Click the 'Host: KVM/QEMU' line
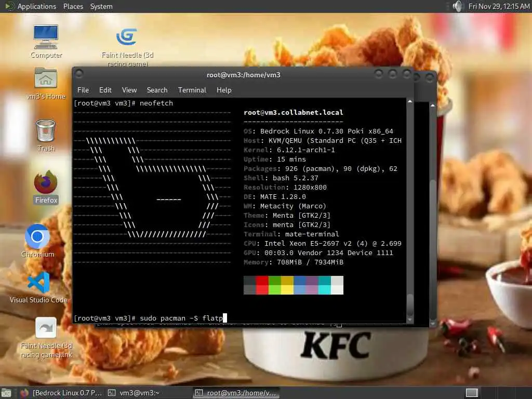Image resolution: width=532 pixels, height=399 pixels. [322, 141]
